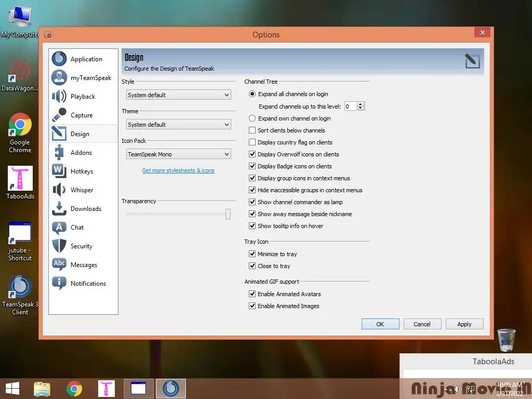Select the jutube Shortcut desktop icon
The image size is (532, 399).
pyautogui.click(x=20, y=242)
